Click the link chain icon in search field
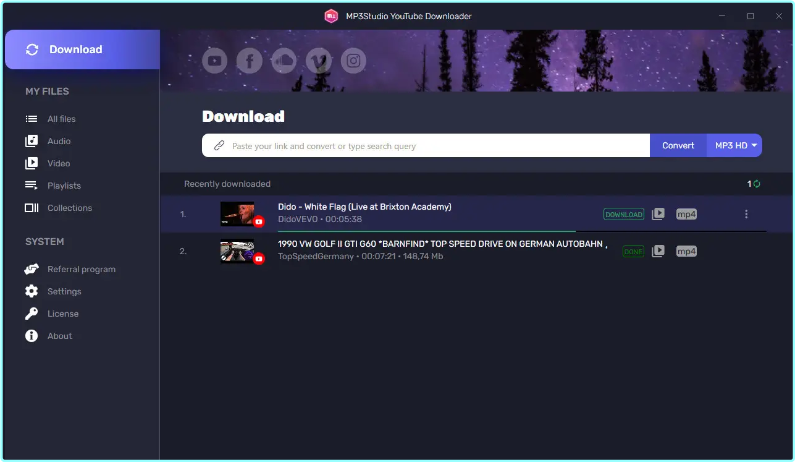The height and width of the screenshot is (462, 795). click(219, 146)
